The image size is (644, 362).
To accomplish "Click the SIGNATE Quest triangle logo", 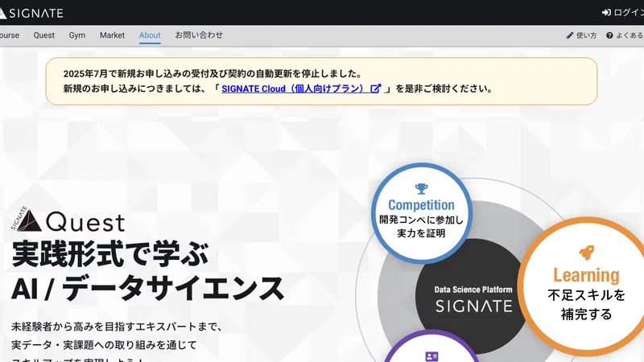I will point(26,218).
